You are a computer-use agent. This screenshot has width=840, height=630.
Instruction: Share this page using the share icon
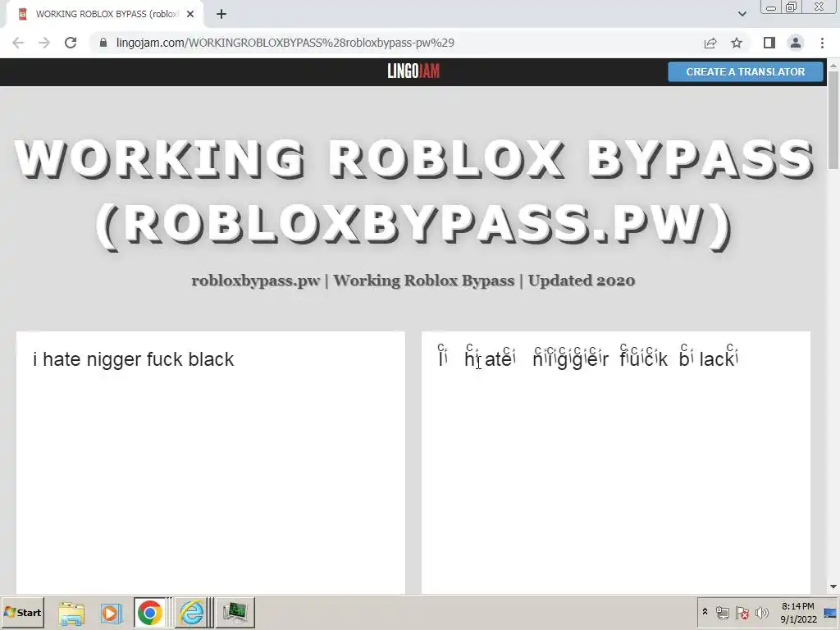[710, 43]
